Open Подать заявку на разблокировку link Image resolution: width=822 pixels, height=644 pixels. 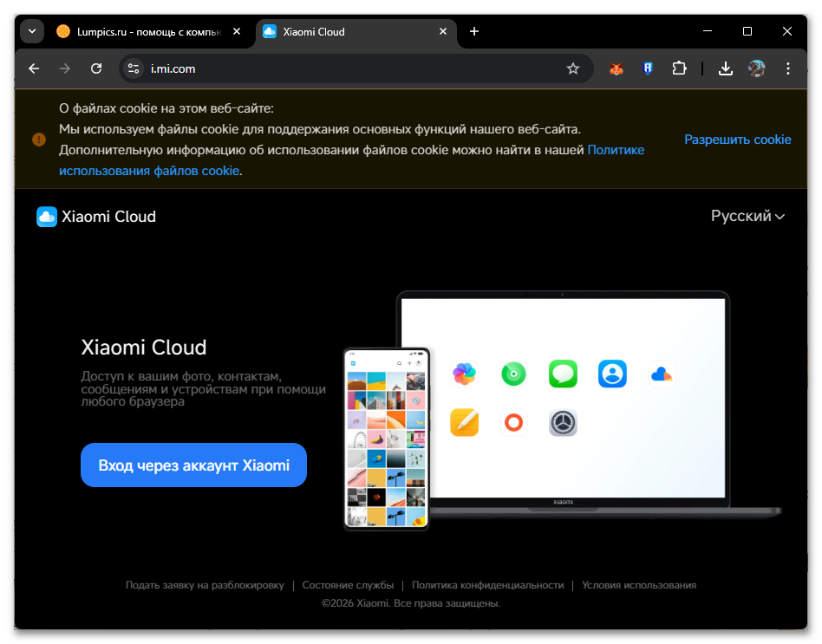point(205,585)
